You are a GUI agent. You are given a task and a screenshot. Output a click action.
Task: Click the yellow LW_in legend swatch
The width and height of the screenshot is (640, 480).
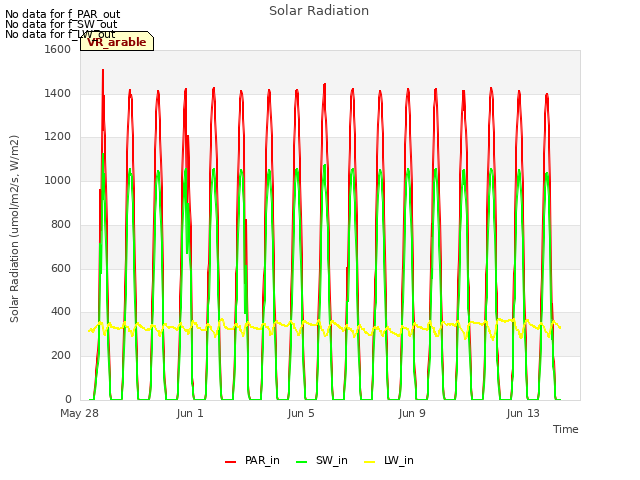coord(369,462)
